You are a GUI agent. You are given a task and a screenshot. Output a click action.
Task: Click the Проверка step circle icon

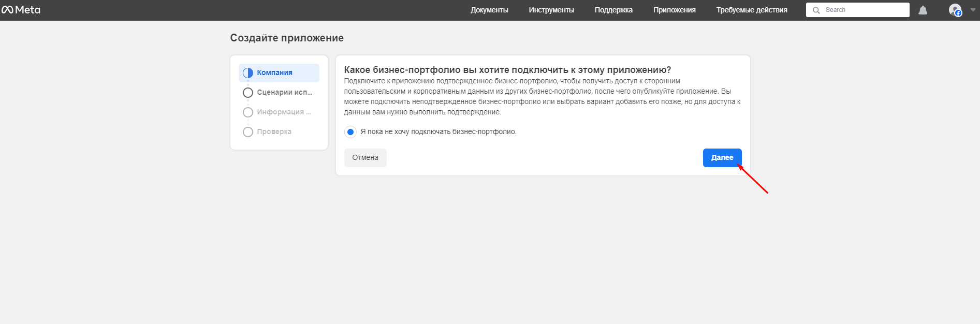[x=248, y=132]
